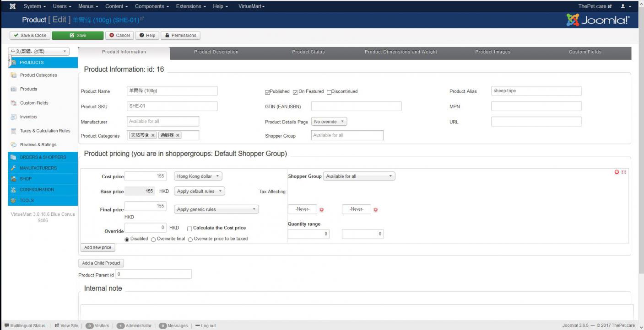The height and width of the screenshot is (330, 644).
Task: Uncheck the Published checkbox
Action: click(268, 92)
